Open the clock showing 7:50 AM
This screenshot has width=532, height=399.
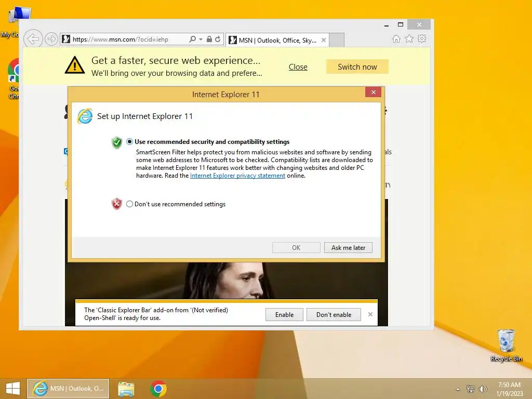[509, 389]
